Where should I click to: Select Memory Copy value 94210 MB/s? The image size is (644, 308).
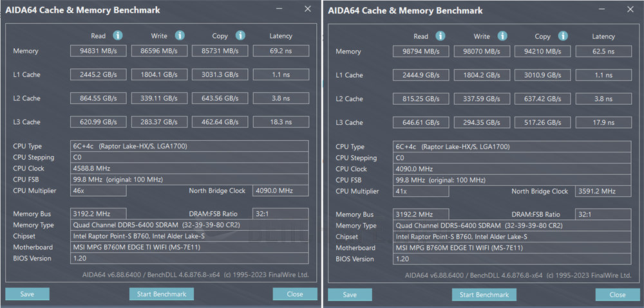[x=543, y=51]
